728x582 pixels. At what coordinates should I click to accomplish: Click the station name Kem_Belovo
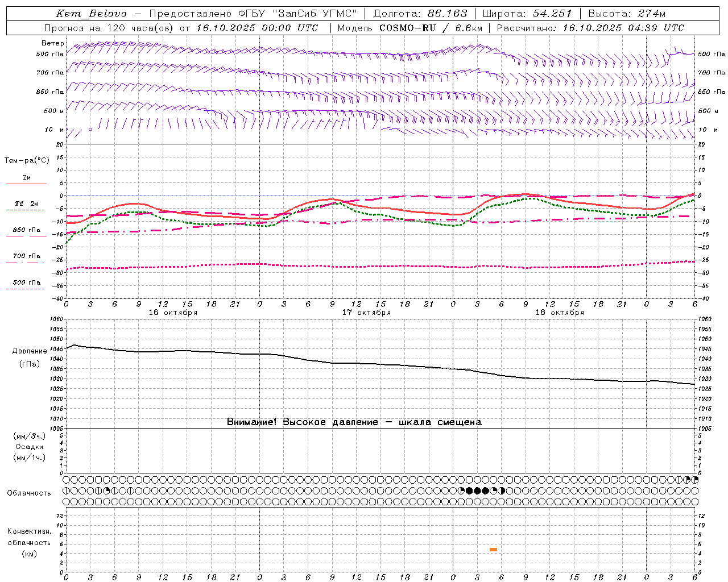(91, 14)
